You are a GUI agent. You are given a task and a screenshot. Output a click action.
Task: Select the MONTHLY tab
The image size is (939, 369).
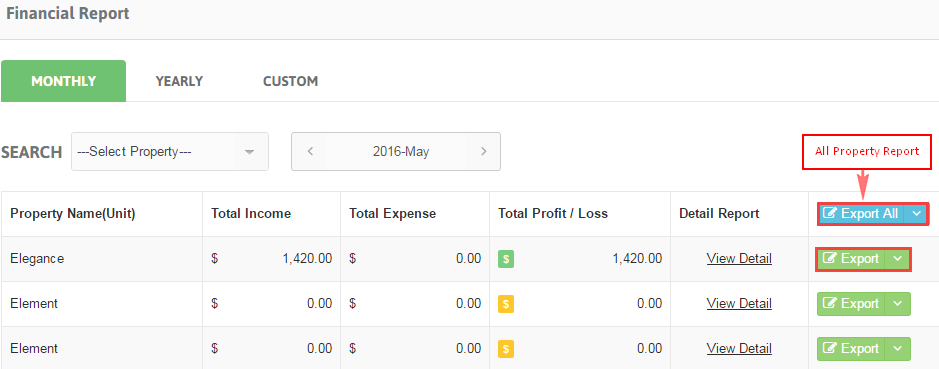click(63, 81)
